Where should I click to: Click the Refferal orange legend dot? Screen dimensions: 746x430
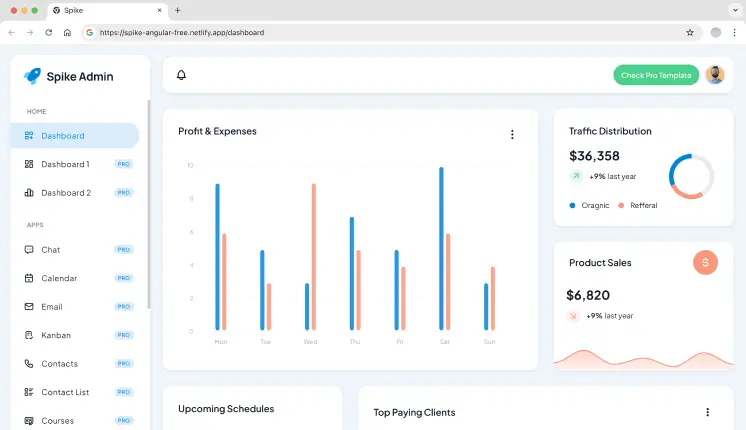pyautogui.click(x=621, y=205)
